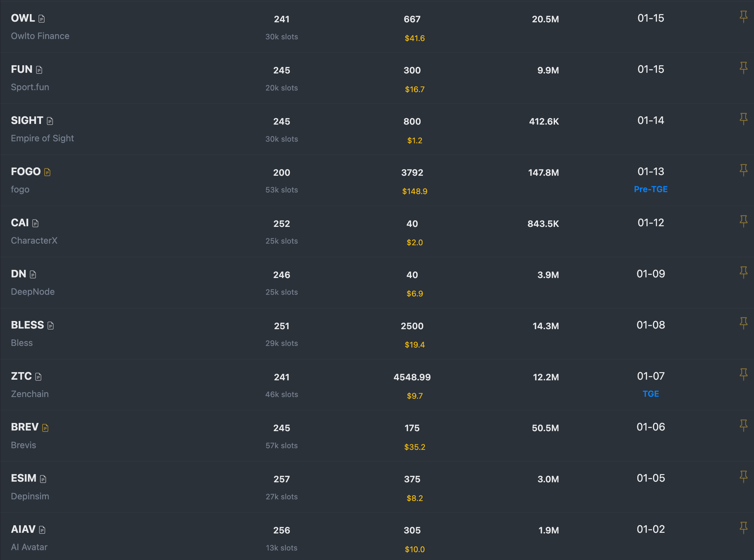Open the document icon next to SIGHT
754x560 pixels.
point(50,121)
